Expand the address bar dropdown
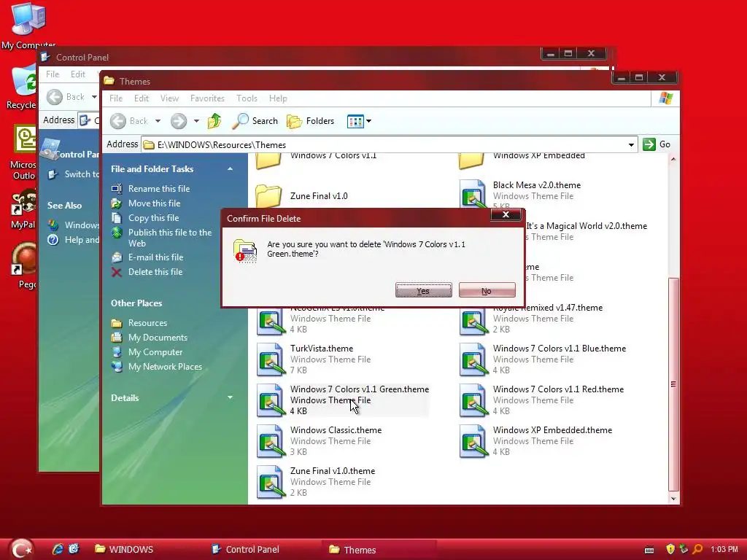 (x=631, y=145)
